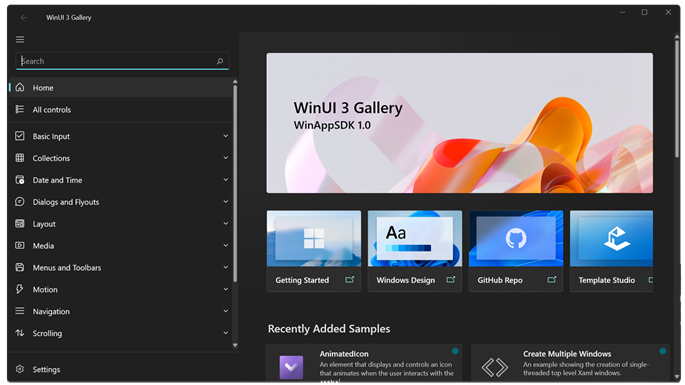Expand the Motion chevron
Viewport: 685px width, 385px height.
pyautogui.click(x=226, y=289)
